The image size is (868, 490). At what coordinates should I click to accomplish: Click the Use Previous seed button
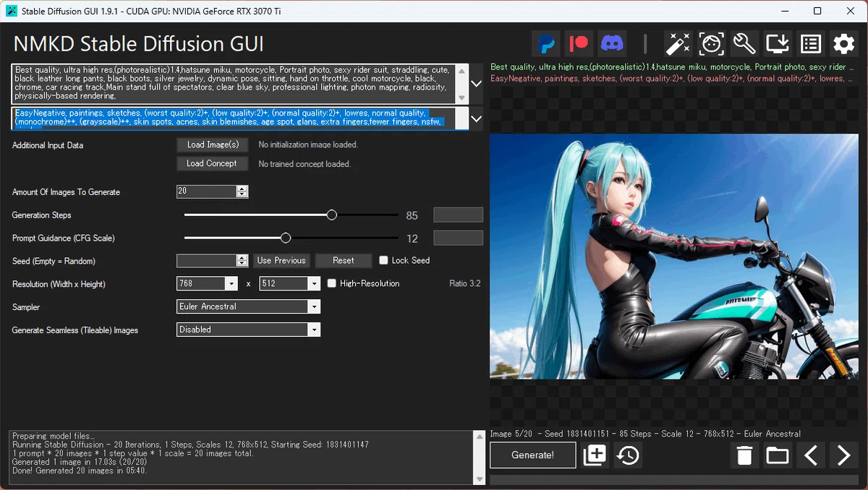click(x=281, y=261)
